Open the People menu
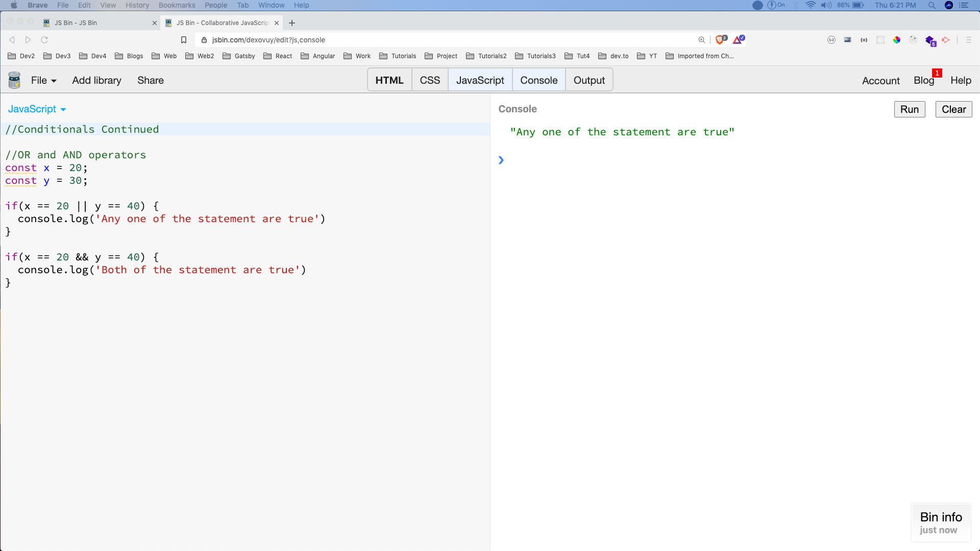This screenshot has height=551, width=980. 216,5
